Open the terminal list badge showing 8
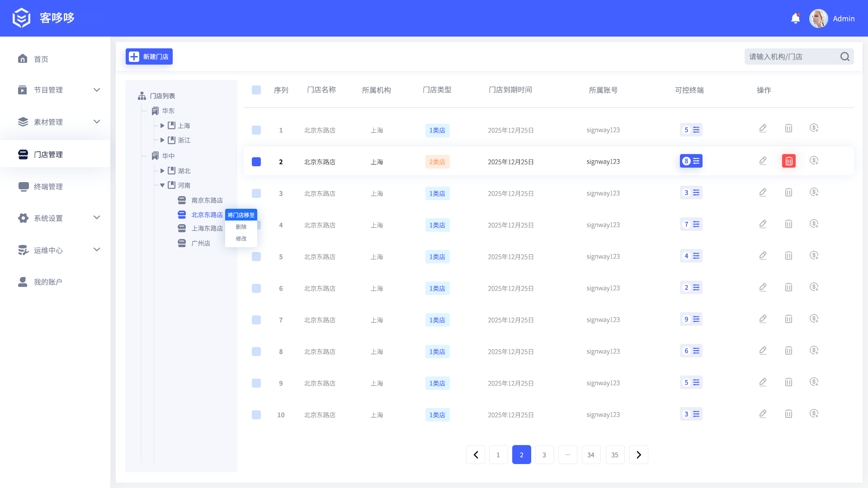 [691, 161]
